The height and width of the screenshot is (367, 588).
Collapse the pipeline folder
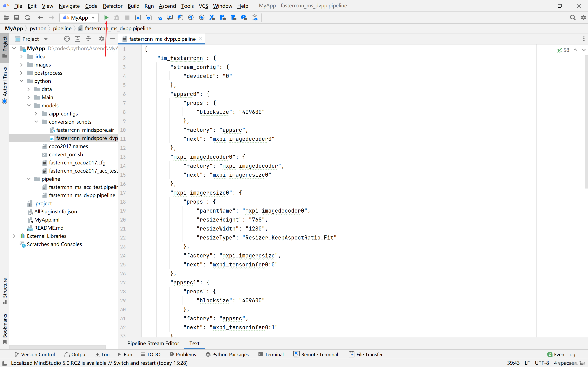[x=29, y=179]
